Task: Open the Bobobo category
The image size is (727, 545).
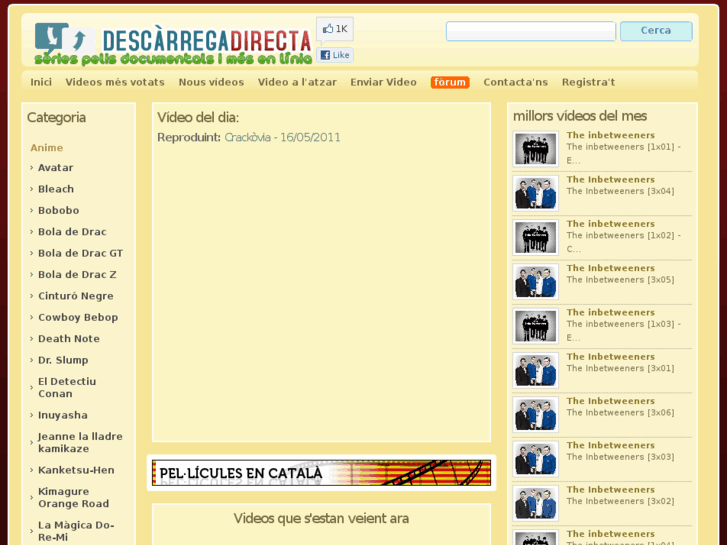Action: click(58, 210)
